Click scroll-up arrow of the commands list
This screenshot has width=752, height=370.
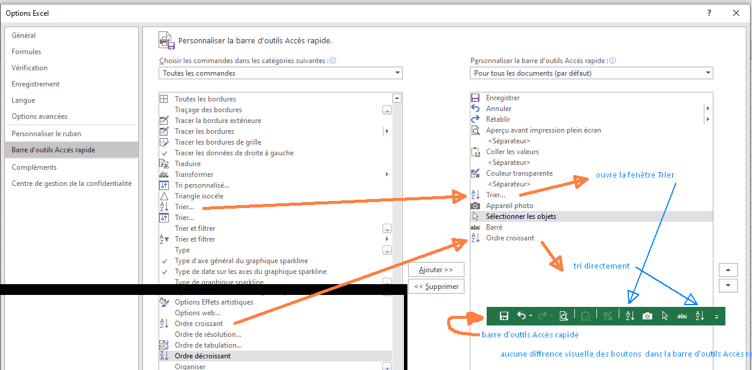(397, 98)
